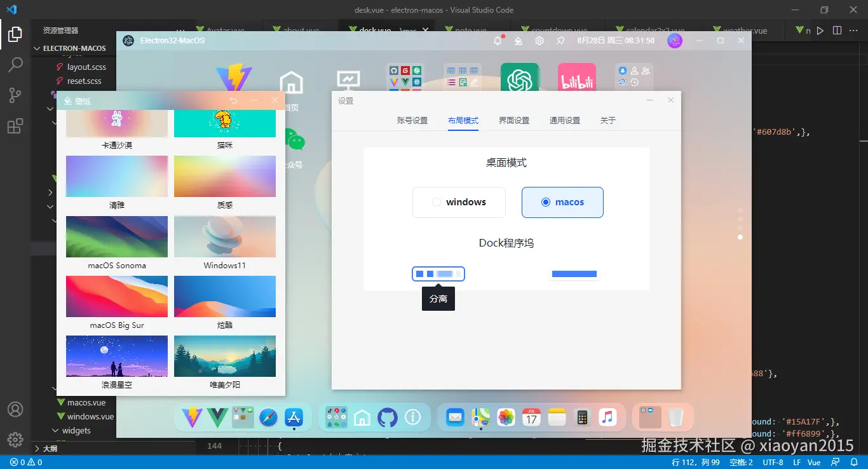Select the windows desktop mode radio button
The width and height of the screenshot is (868, 469).
pyautogui.click(x=437, y=201)
